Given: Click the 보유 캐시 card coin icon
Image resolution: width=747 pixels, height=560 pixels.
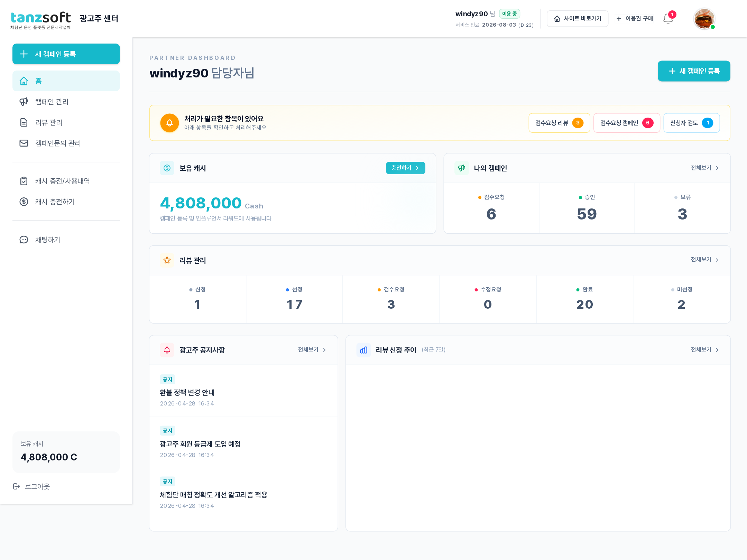Looking at the screenshot, I should 167,168.
